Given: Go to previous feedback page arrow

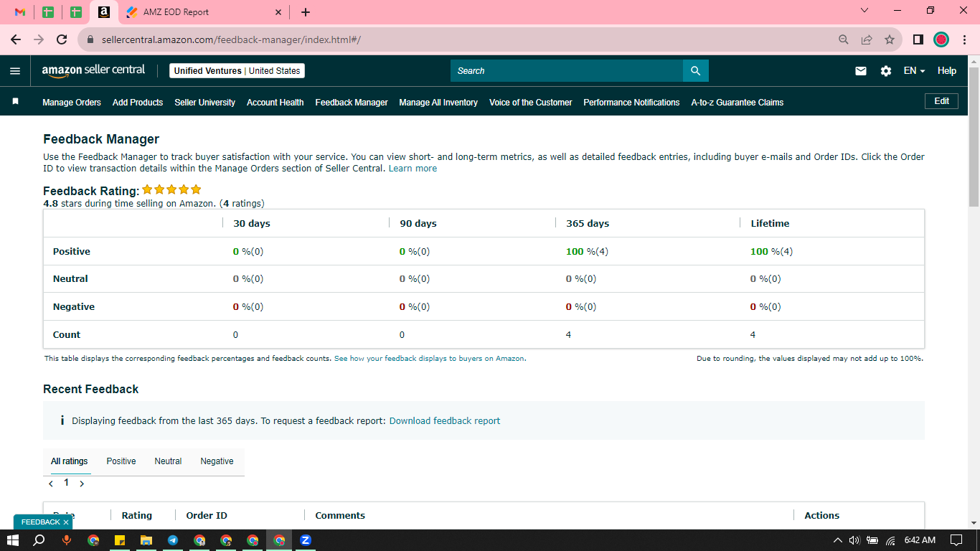Looking at the screenshot, I should 51,484.
